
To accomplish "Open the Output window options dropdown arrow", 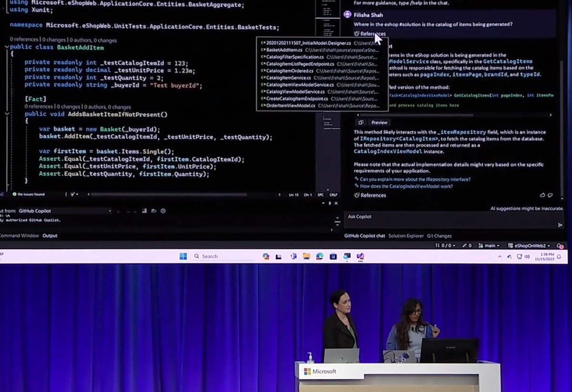I will 323,203.
